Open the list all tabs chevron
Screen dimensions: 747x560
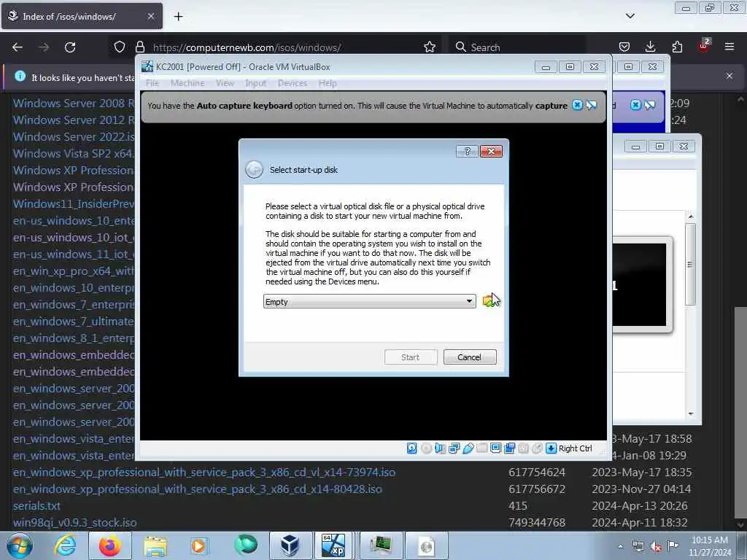point(630,16)
